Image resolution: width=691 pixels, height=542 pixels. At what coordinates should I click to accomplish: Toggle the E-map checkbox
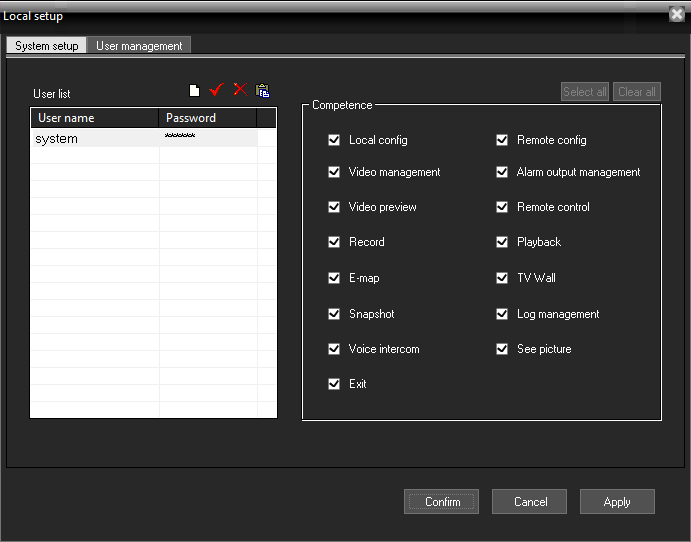tap(334, 278)
